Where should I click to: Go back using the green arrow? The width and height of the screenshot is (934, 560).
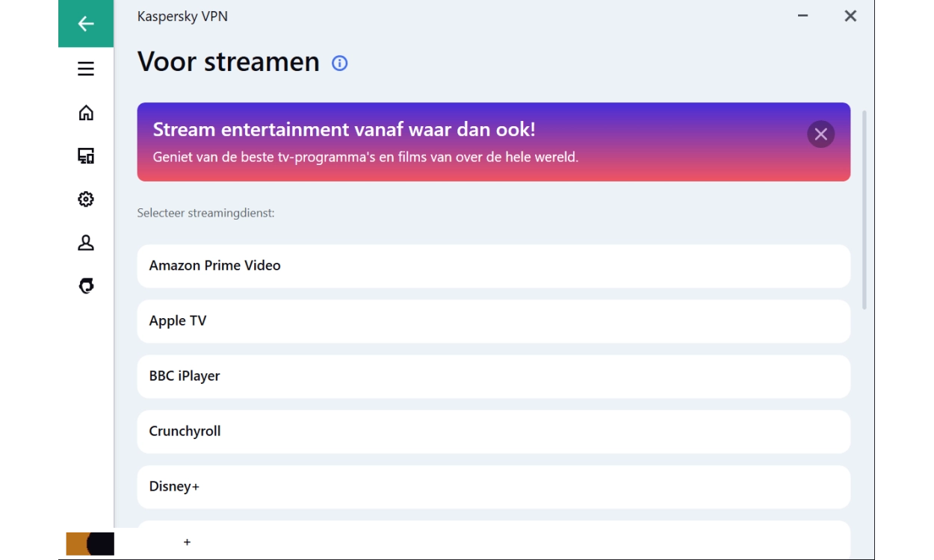coord(86,24)
